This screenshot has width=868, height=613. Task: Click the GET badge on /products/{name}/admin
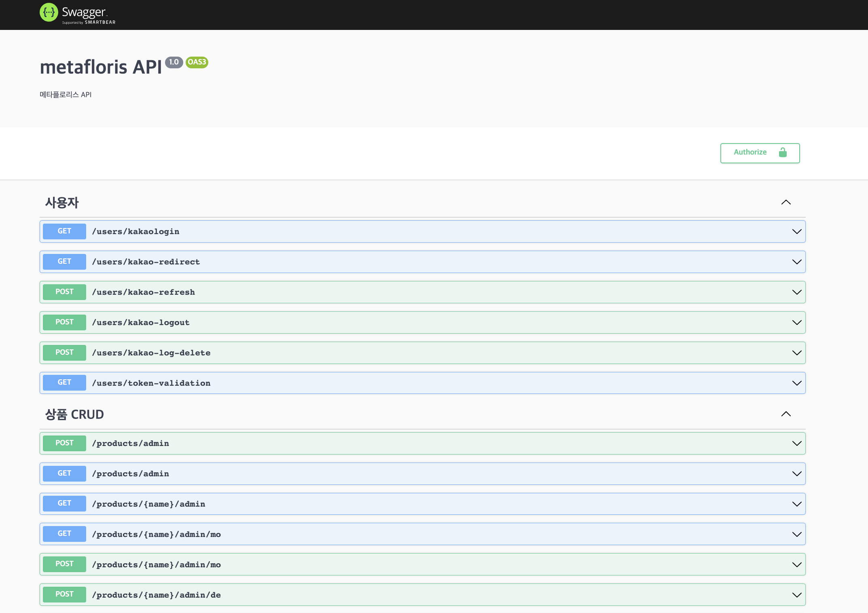coord(64,504)
